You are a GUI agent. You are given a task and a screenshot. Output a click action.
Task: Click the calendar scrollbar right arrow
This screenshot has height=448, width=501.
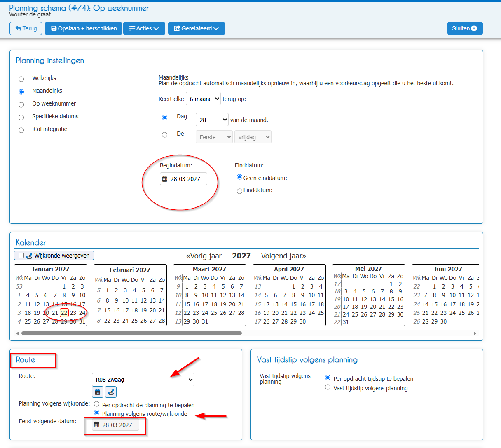pos(475,333)
